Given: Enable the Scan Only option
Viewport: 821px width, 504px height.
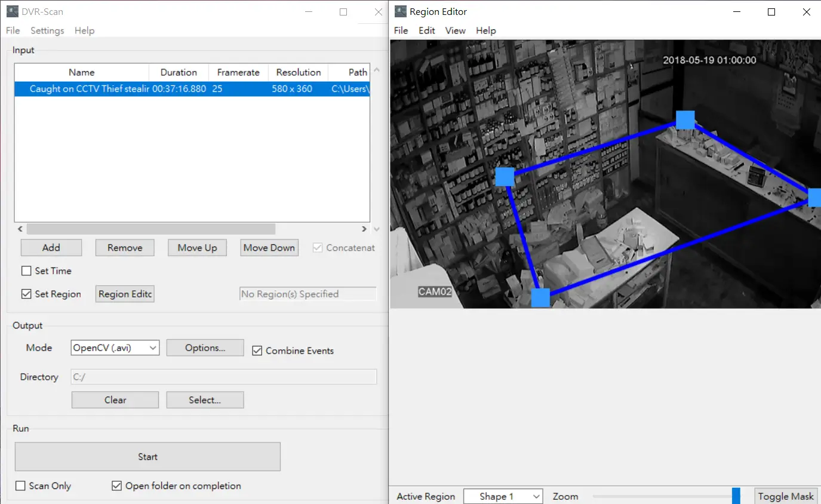Looking at the screenshot, I should click(x=20, y=486).
